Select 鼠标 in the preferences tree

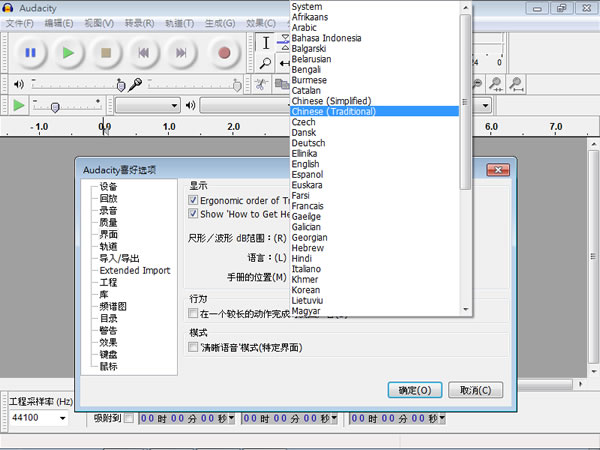click(108, 366)
